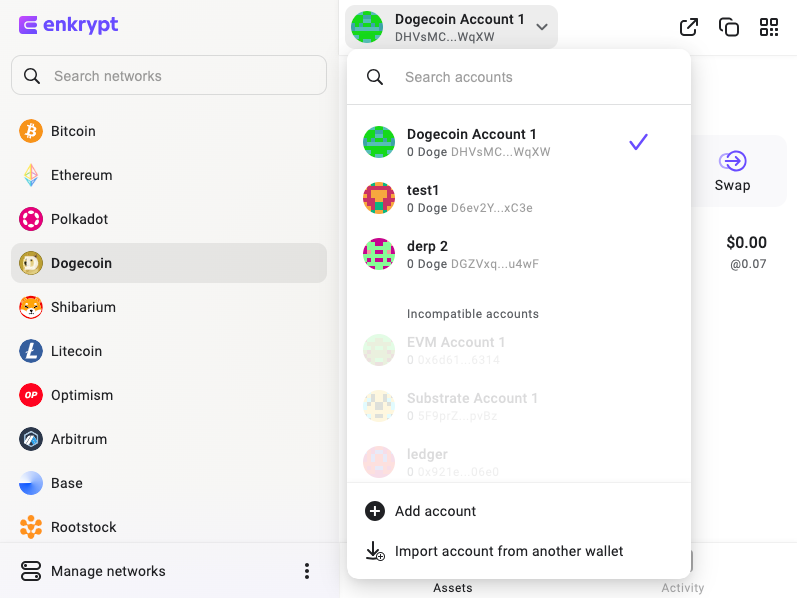Click the Arbitrum network icon
The image size is (797, 598).
[x=31, y=439]
